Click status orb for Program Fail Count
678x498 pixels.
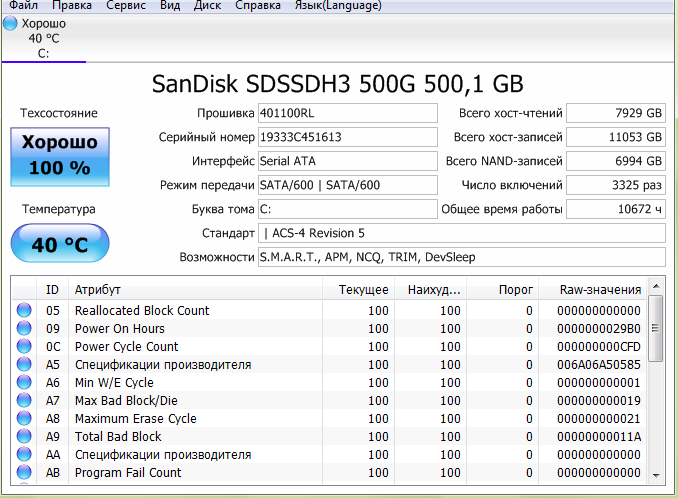(x=24, y=473)
